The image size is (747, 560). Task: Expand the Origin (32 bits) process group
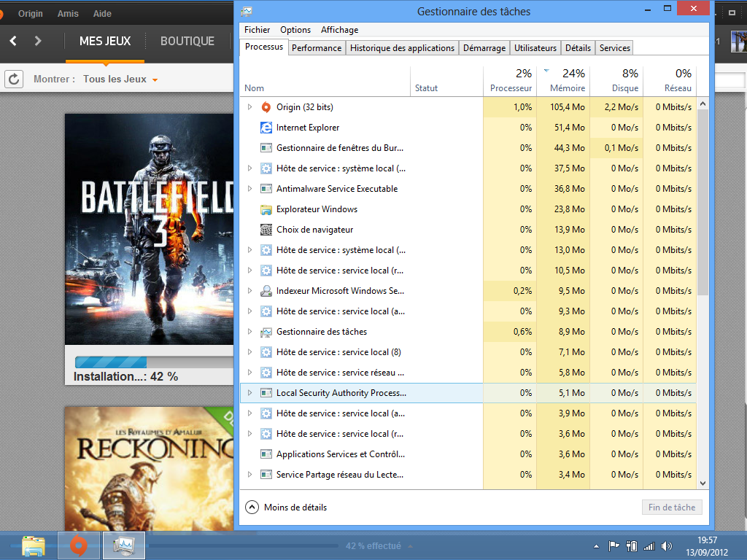pyautogui.click(x=249, y=107)
